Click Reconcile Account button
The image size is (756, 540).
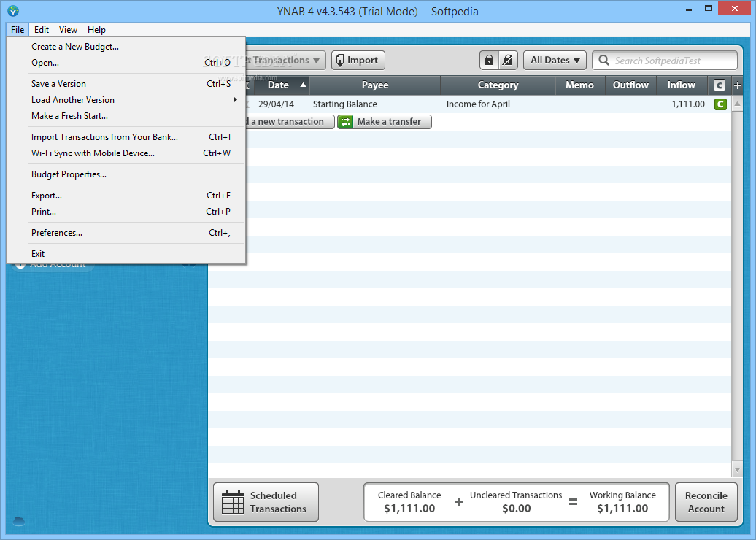click(x=706, y=502)
